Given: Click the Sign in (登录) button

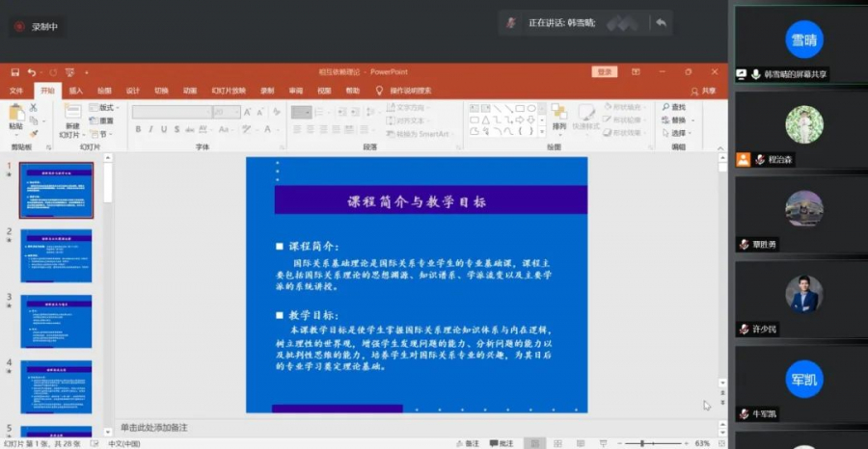Looking at the screenshot, I should point(605,72).
